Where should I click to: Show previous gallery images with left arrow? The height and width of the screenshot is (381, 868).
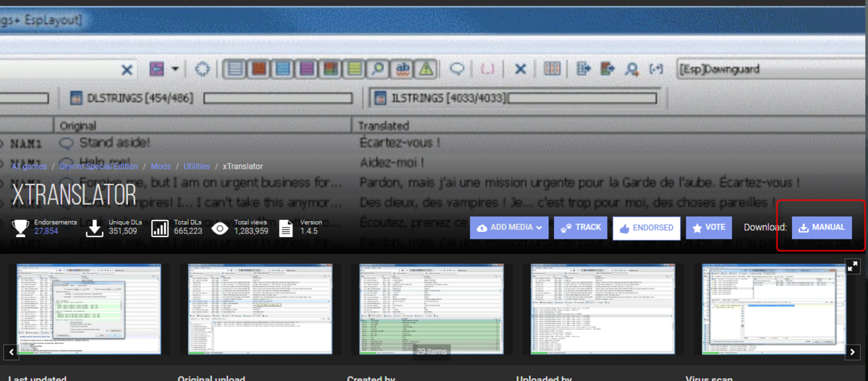(12, 352)
